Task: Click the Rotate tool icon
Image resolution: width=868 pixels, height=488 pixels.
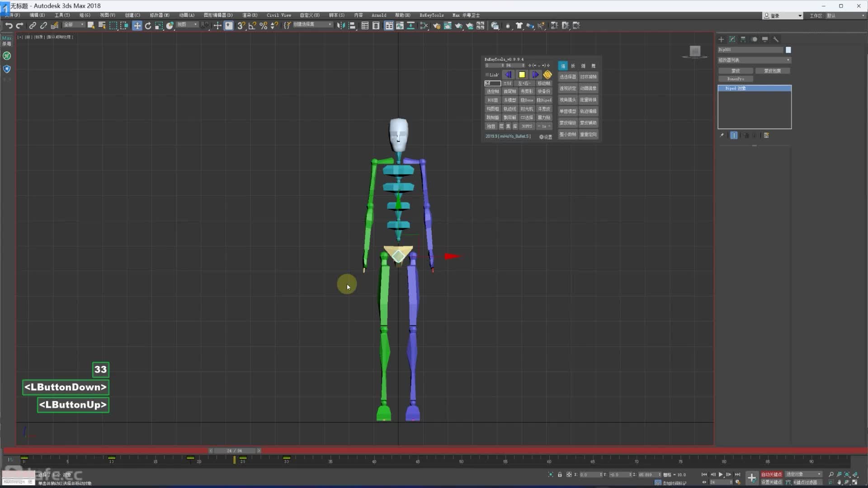Action: [148, 26]
